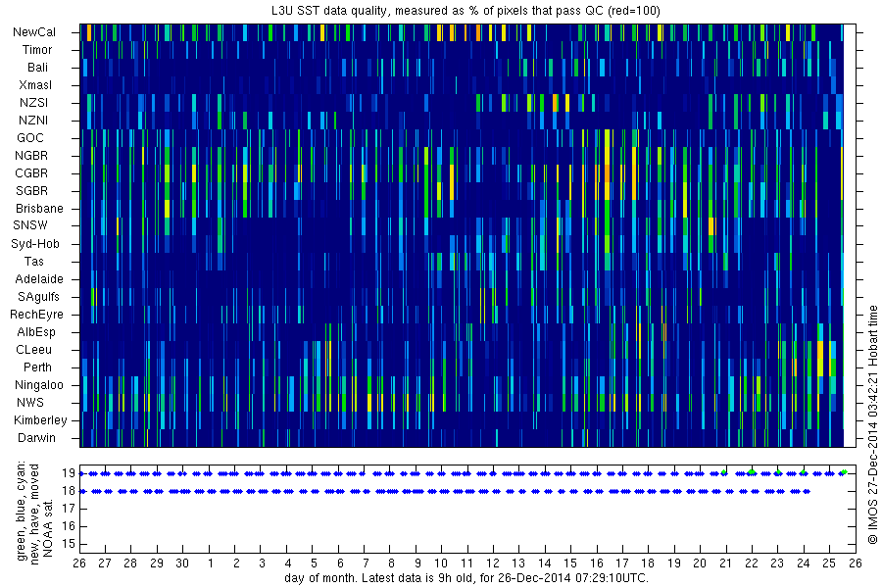Click the Ningaloo row label

pos(39,385)
